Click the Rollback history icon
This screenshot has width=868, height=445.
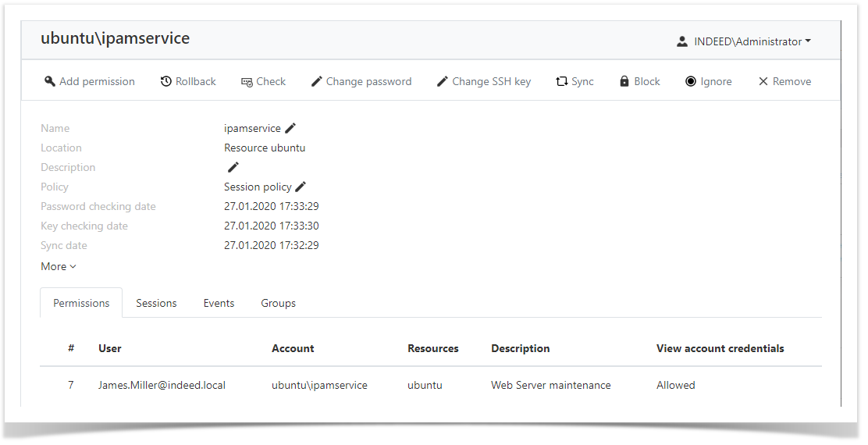click(x=166, y=81)
